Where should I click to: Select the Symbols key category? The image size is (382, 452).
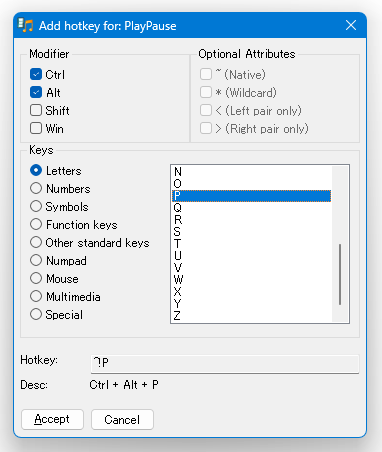[x=36, y=206]
